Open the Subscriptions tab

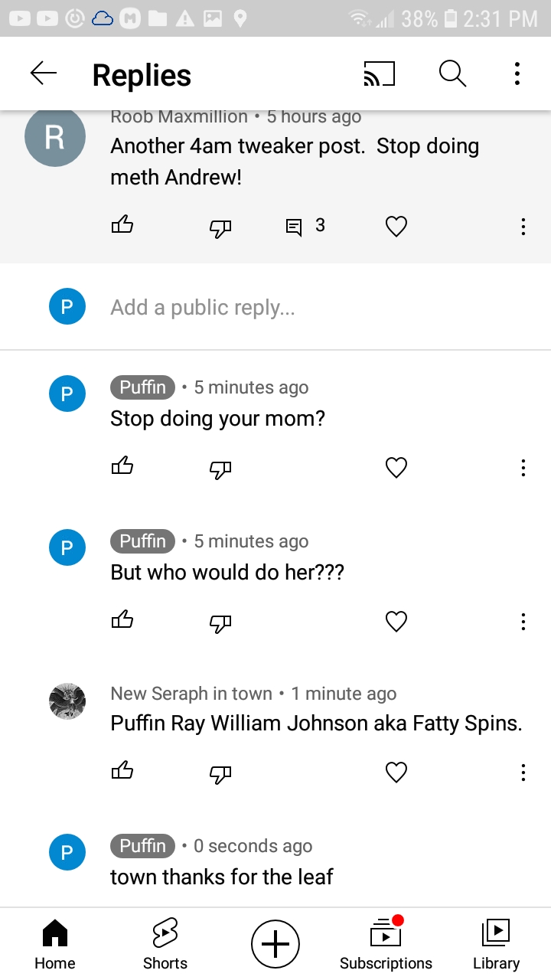click(x=386, y=944)
